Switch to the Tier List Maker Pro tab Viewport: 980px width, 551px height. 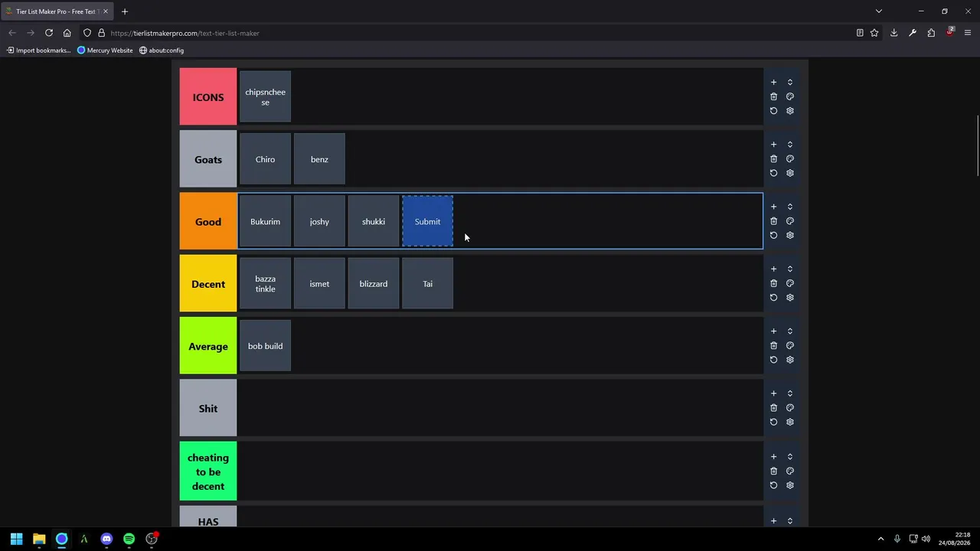tap(58, 11)
